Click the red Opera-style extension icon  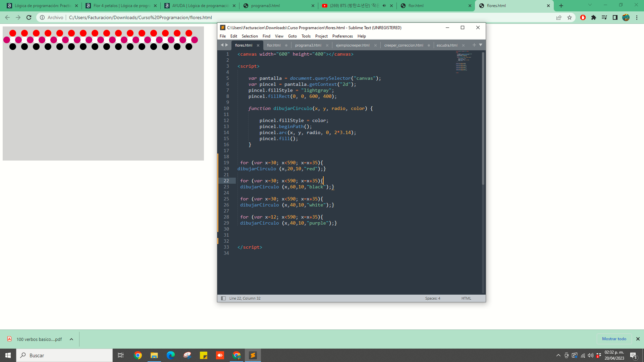tap(583, 17)
